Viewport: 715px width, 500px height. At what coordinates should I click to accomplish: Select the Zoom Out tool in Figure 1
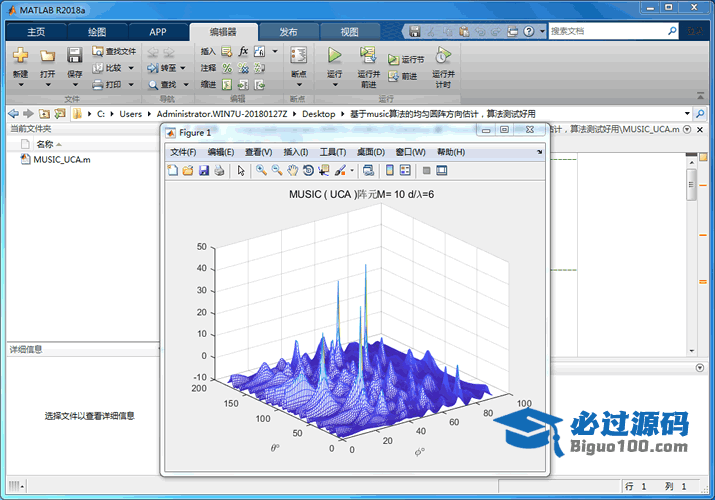(277, 170)
